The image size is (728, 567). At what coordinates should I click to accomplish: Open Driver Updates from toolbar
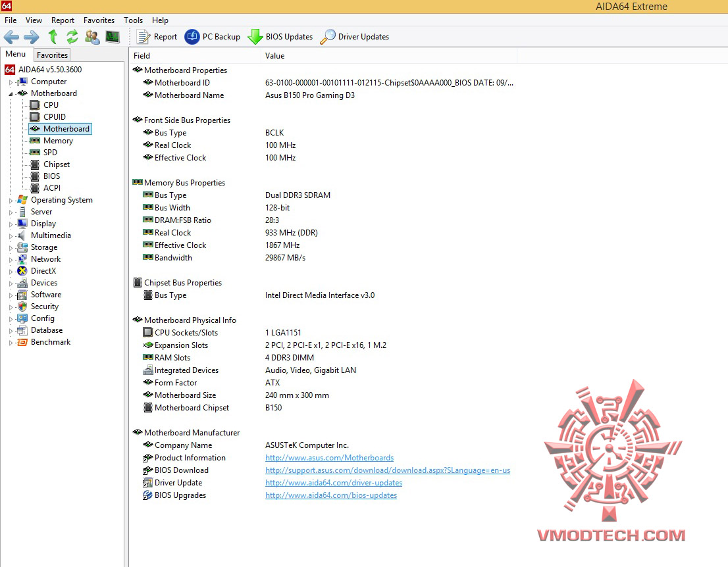(x=355, y=37)
